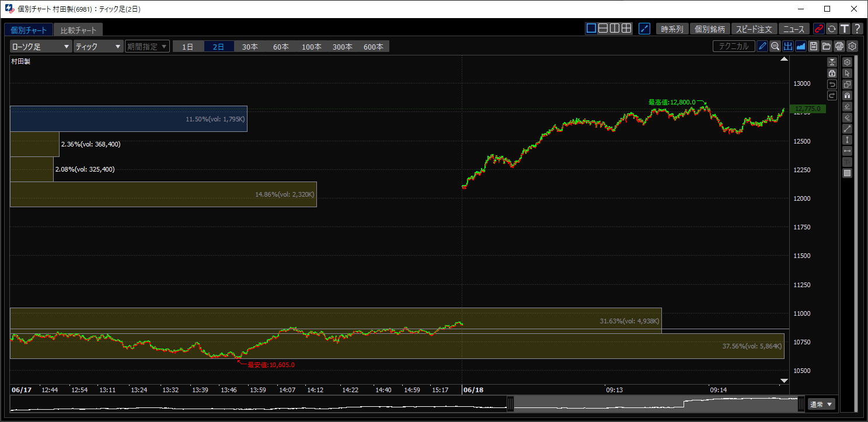
Task: Select the eraser tool
Action: tap(848, 106)
